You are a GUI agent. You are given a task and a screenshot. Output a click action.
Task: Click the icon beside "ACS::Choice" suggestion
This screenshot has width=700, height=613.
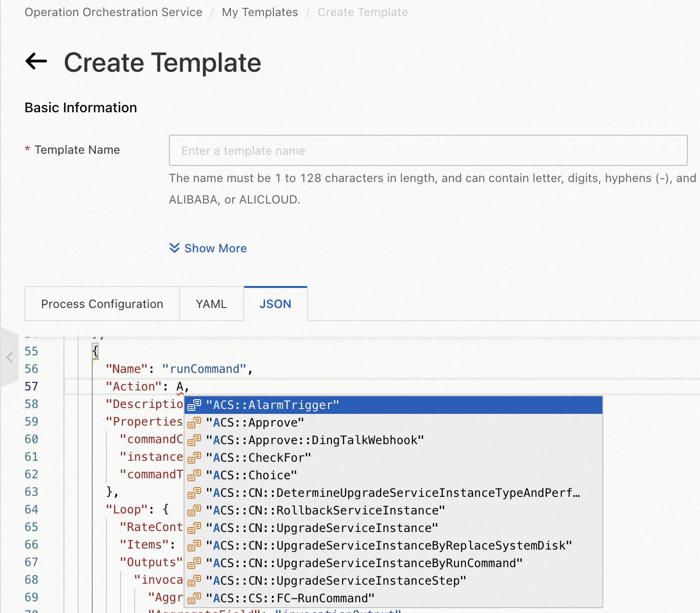(x=194, y=475)
